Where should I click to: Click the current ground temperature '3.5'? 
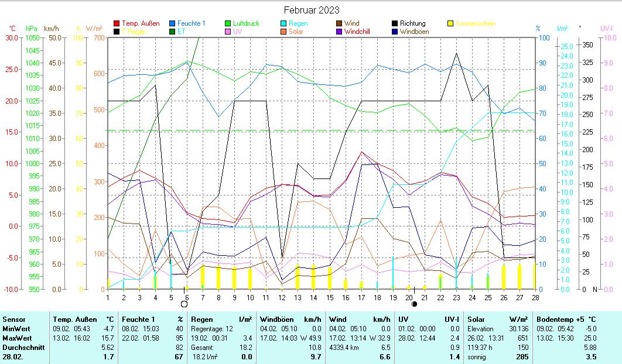(x=592, y=356)
